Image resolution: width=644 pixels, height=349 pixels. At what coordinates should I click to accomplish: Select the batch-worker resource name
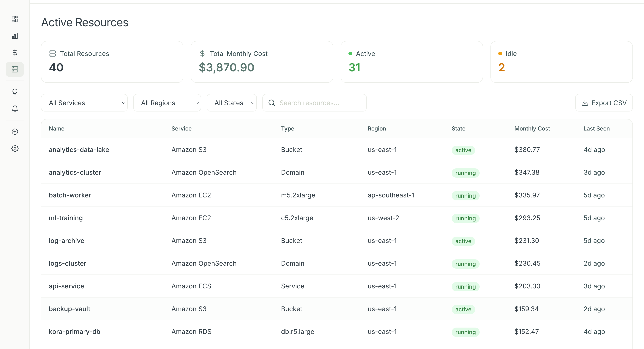[x=70, y=195]
